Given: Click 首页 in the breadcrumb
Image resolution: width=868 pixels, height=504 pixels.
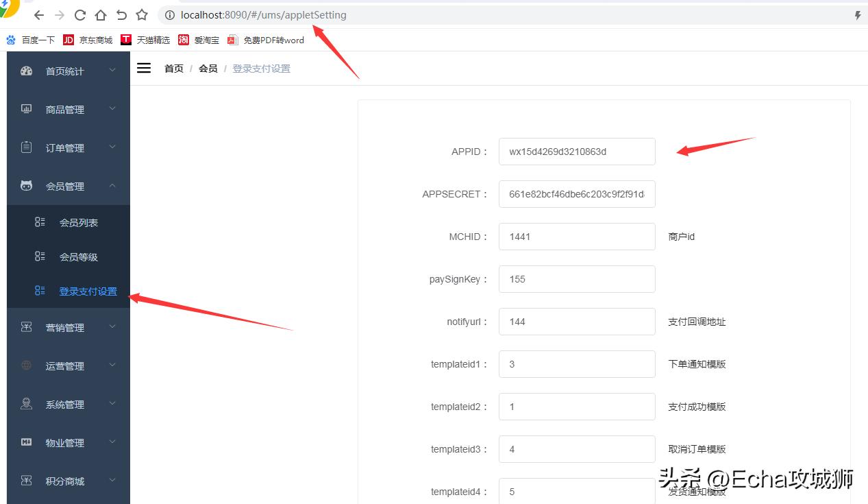Looking at the screenshot, I should (173, 68).
